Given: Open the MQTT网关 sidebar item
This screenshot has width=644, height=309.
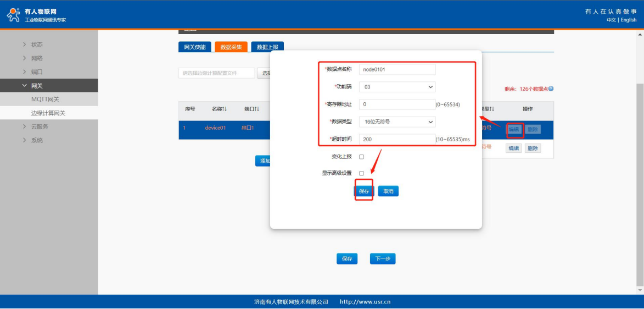Looking at the screenshot, I should point(45,100).
